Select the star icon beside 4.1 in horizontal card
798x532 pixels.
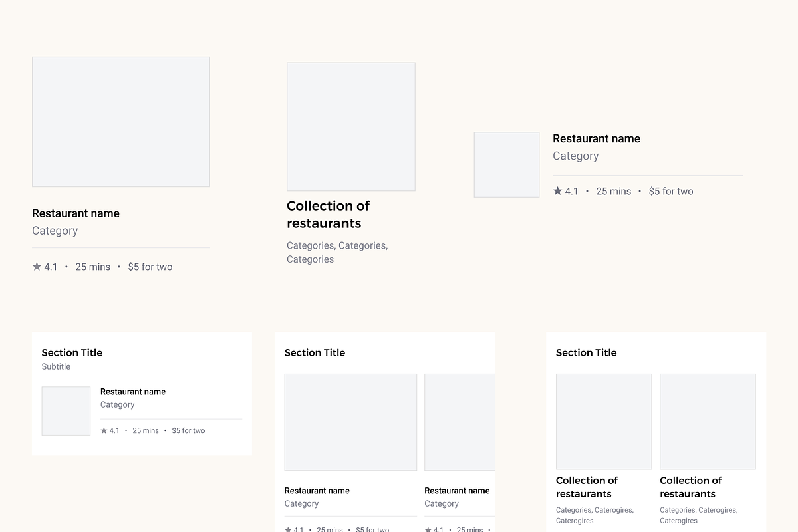[557, 191]
